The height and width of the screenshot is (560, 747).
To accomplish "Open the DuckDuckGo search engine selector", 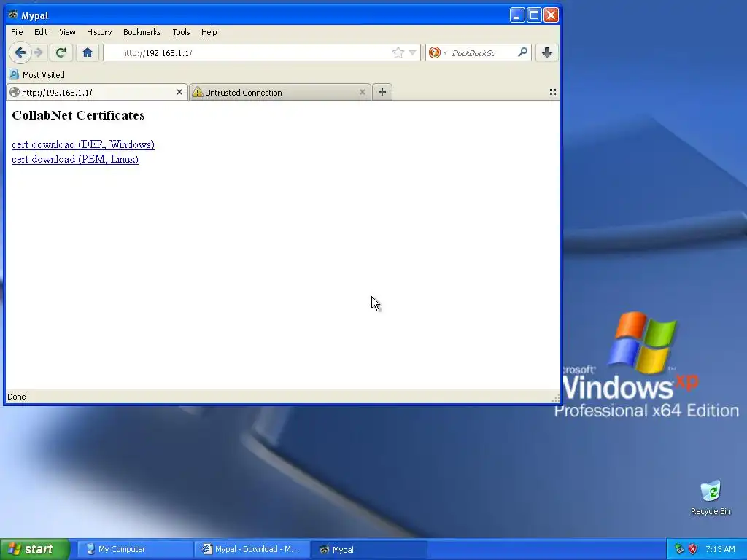I will coord(438,52).
